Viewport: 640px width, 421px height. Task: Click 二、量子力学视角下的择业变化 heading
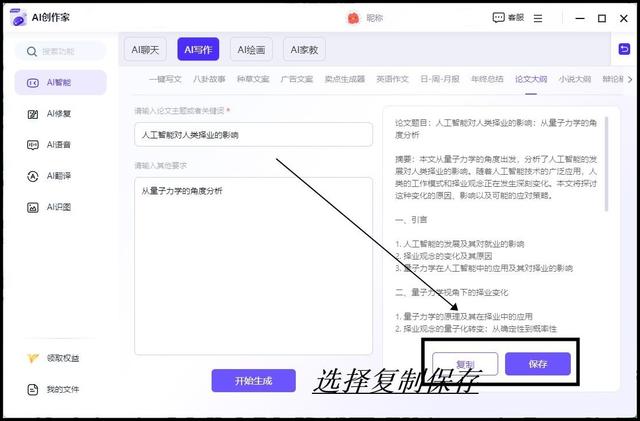click(451, 292)
